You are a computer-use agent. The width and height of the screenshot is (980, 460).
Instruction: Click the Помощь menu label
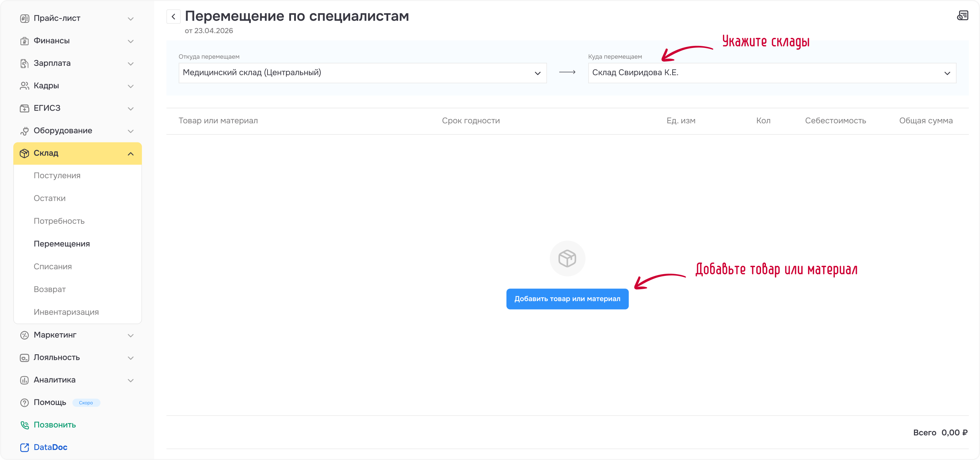click(x=50, y=403)
